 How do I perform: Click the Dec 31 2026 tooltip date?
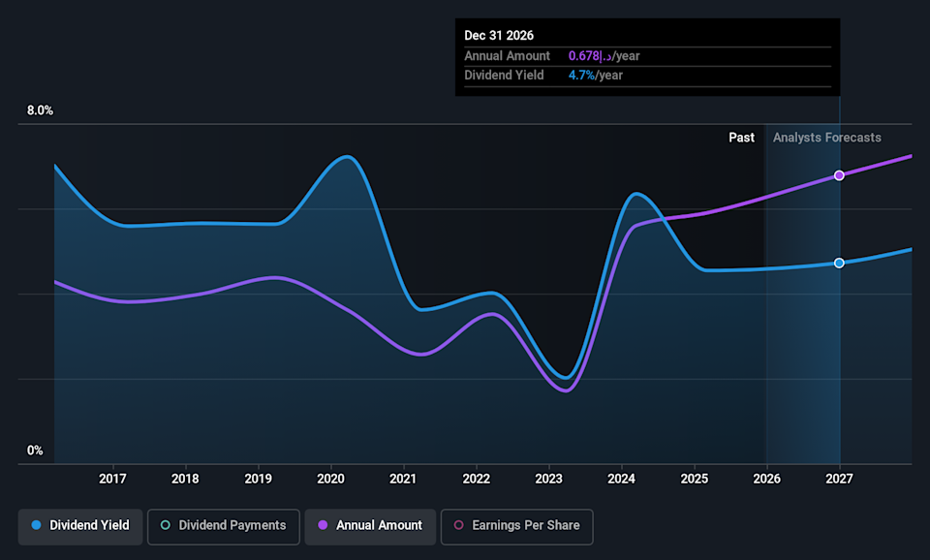pyautogui.click(x=499, y=36)
